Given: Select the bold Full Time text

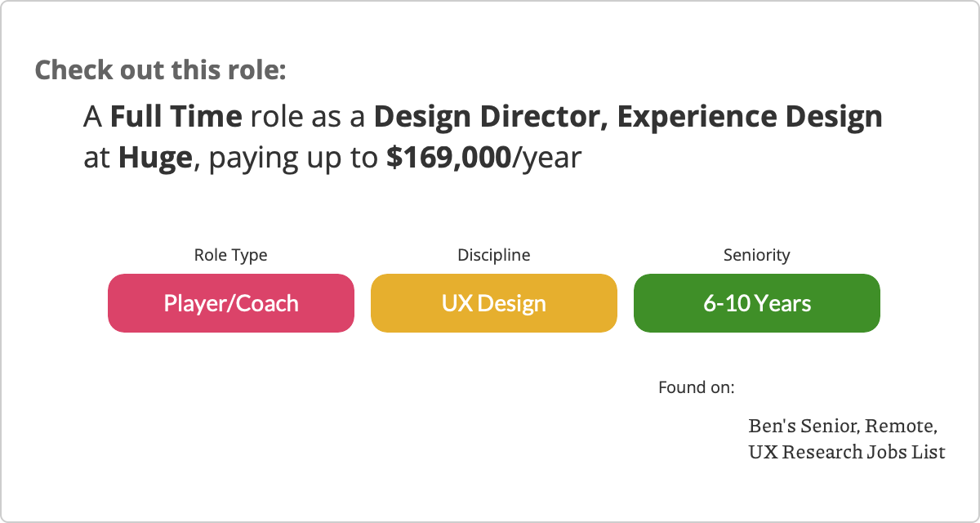Looking at the screenshot, I should pos(176,117).
